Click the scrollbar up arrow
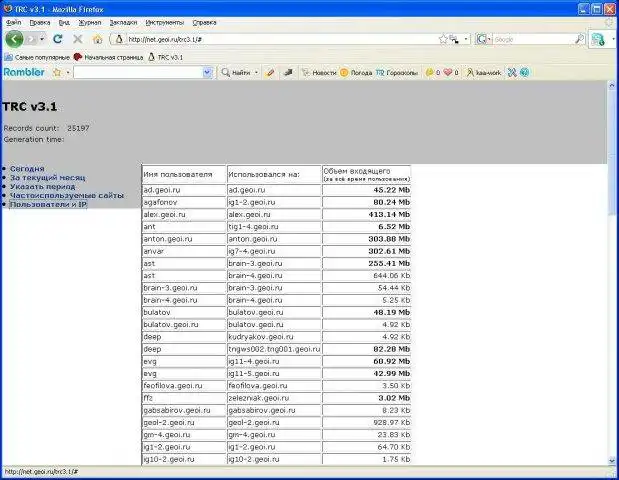This screenshot has height=480, width=619. (612, 85)
